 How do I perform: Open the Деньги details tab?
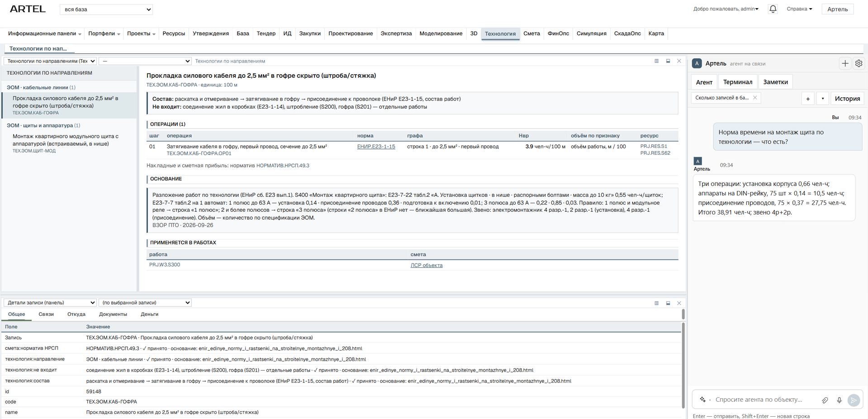149,314
